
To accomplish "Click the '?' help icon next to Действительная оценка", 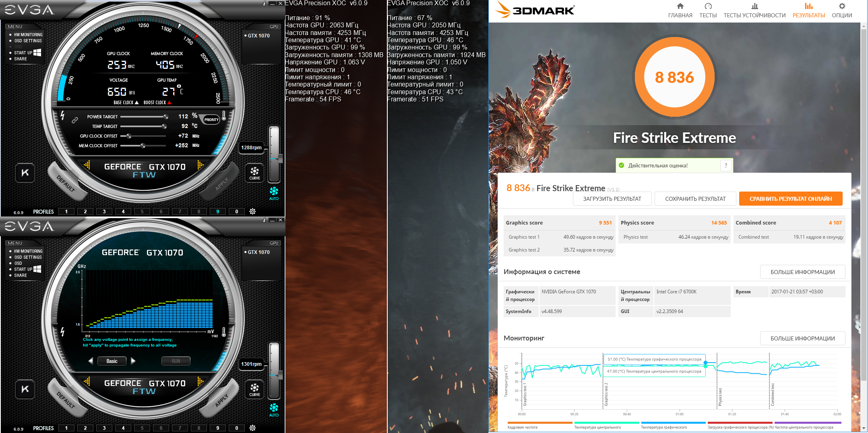I will [x=726, y=165].
